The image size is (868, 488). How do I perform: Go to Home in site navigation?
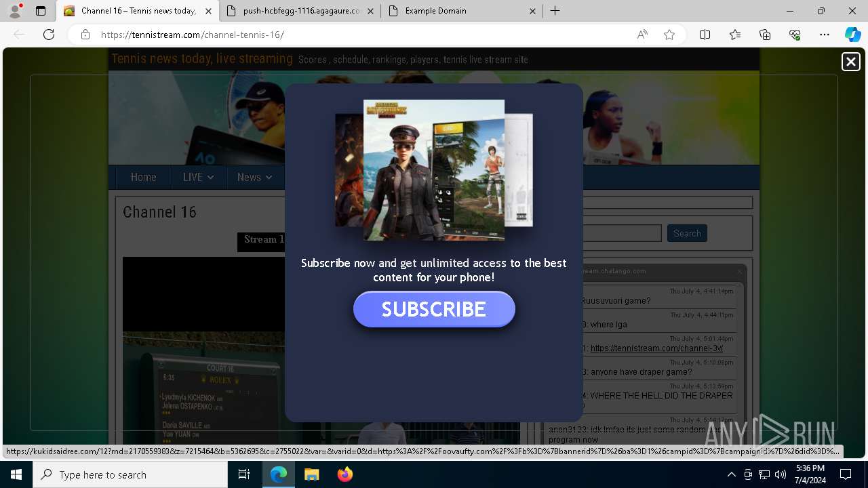(143, 177)
